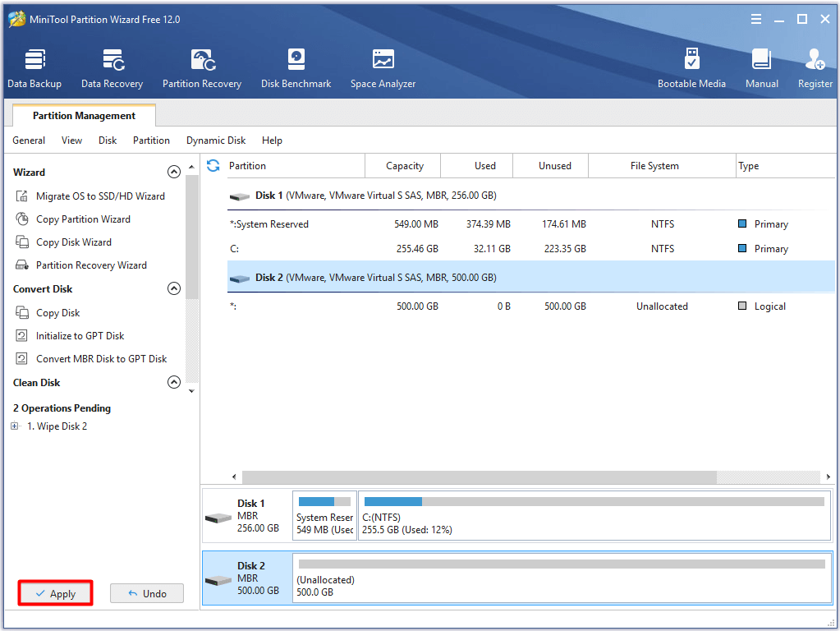
Task: Click Partition Recovery Wizard link
Action: [x=92, y=265]
